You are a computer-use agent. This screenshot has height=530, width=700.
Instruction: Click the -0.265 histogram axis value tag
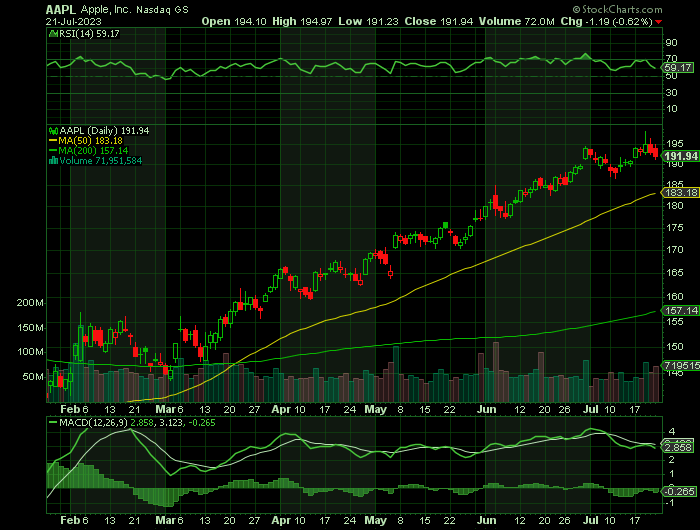[679, 491]
